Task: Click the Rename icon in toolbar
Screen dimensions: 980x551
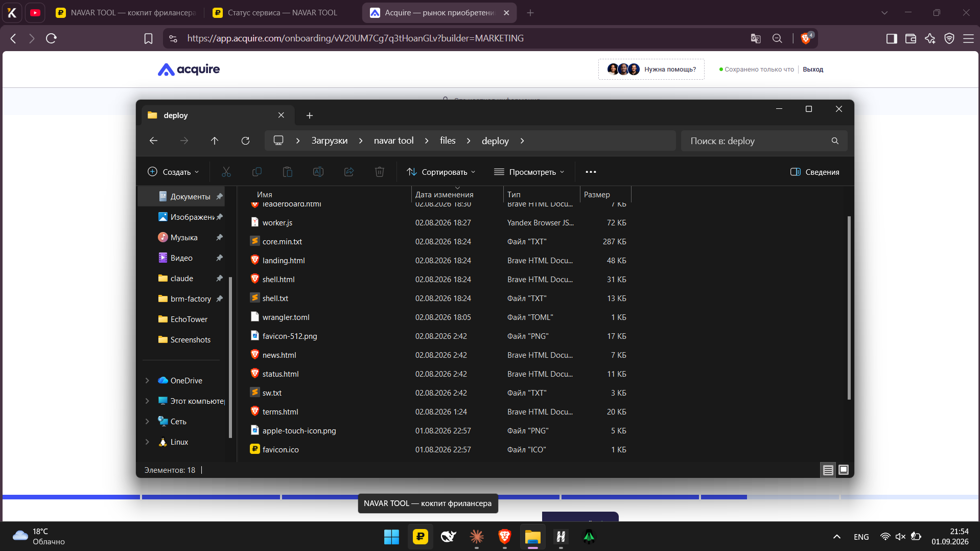Action: (318, 172)
